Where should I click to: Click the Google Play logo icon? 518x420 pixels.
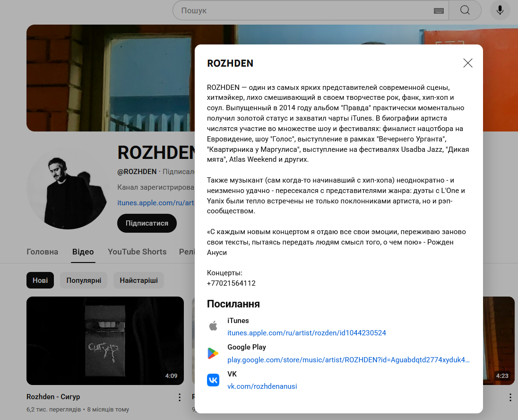[x=213, y=353]
